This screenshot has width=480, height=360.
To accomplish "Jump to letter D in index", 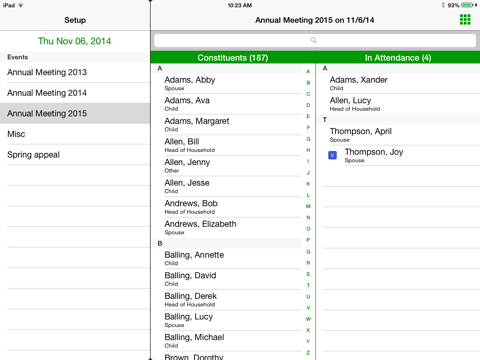I will (308, 105).
